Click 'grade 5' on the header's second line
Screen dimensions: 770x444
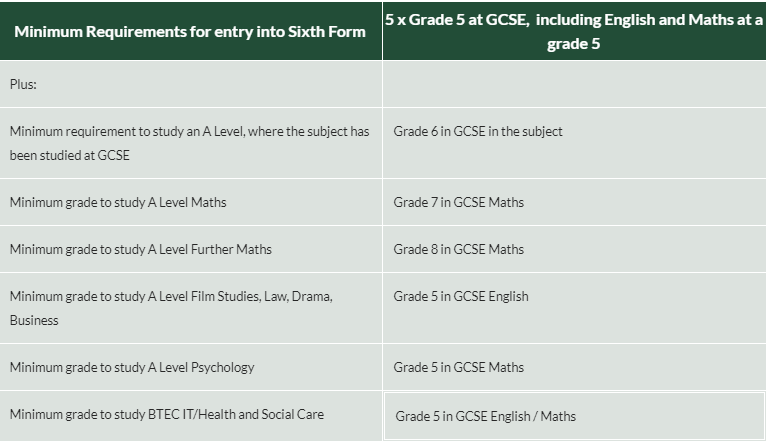574,44
